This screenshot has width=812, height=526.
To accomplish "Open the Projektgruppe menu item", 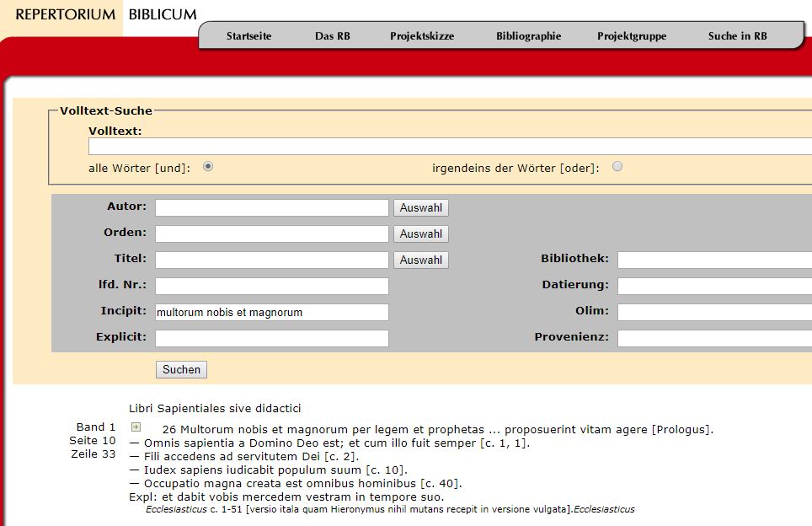I will pos(632,36).
